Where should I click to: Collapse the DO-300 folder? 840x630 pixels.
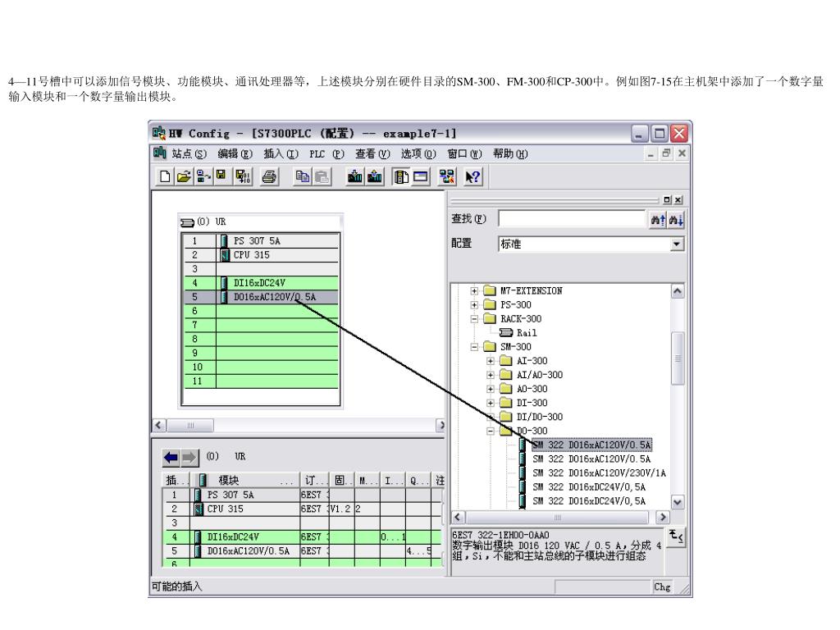pos(491,431)
